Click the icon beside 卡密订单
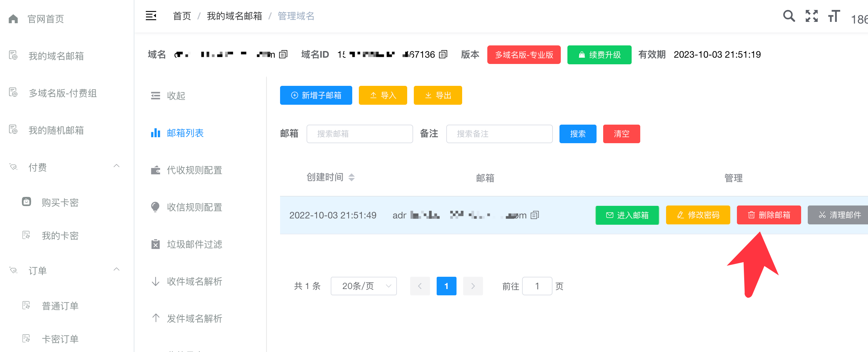Viewport: 868px width, 352px height. pos(26,338)
